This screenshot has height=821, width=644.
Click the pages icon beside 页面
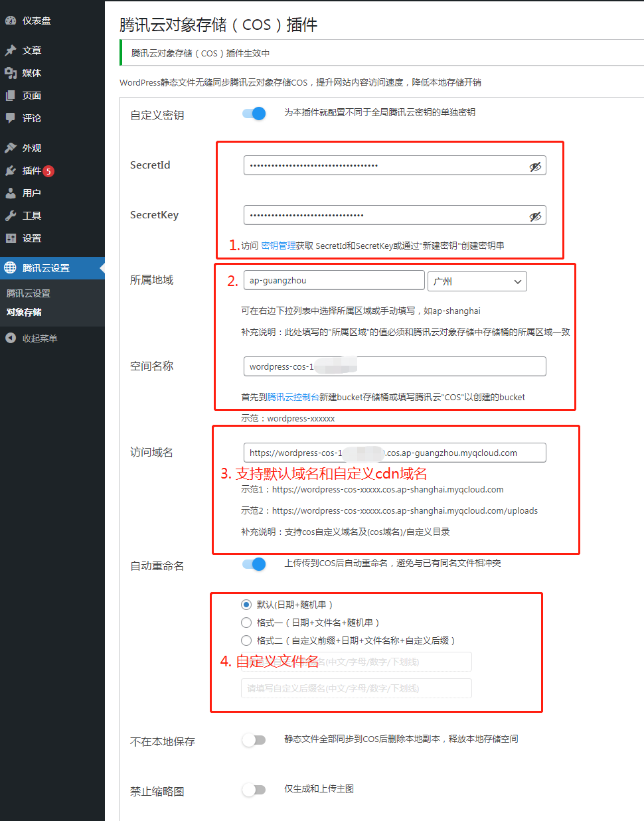coord(11,96)
